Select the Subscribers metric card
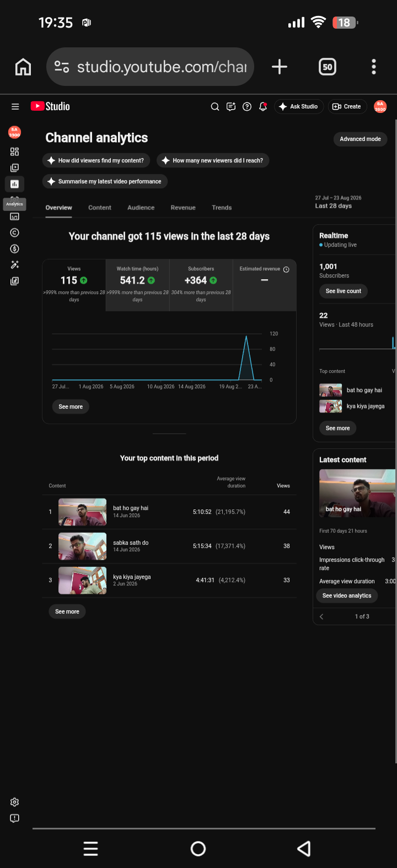The image size is (397, 868). click(x=201, y=285)
